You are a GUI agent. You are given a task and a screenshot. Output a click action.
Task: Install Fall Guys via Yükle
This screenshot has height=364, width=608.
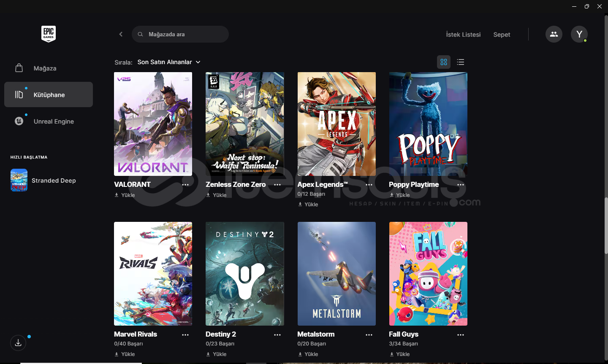(x=400, y=354)
